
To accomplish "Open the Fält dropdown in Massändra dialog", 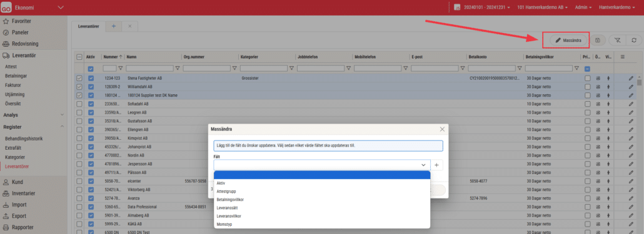I will coord(321,165).
